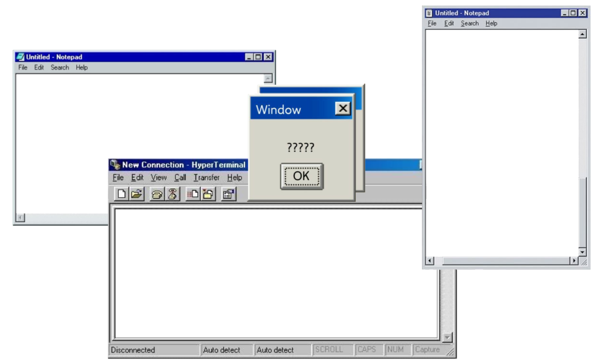
Task: Click the left Notepad title bar icon
Action: [20, 57]
